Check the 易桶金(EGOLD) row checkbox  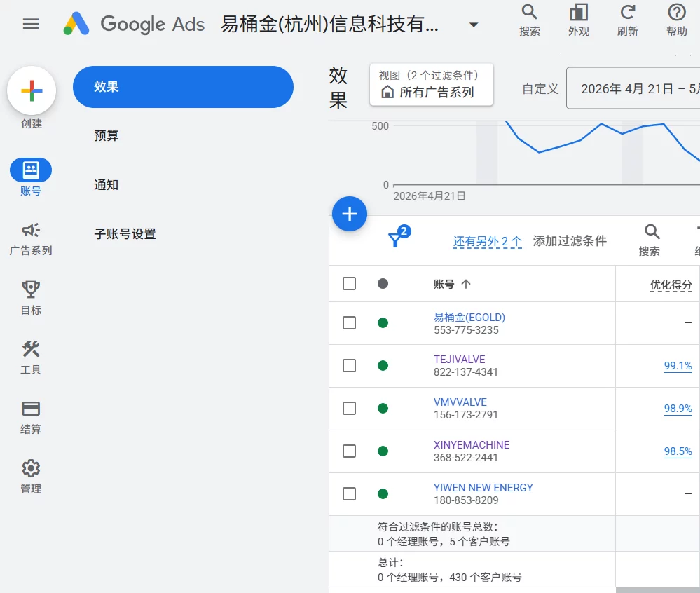(349, 323)
